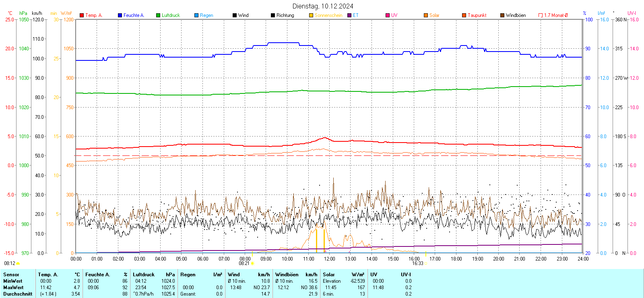This screenshot has width=644, height=298.
Task: Click the 12:00 time axis label
Action: click(x=329, y=259)
